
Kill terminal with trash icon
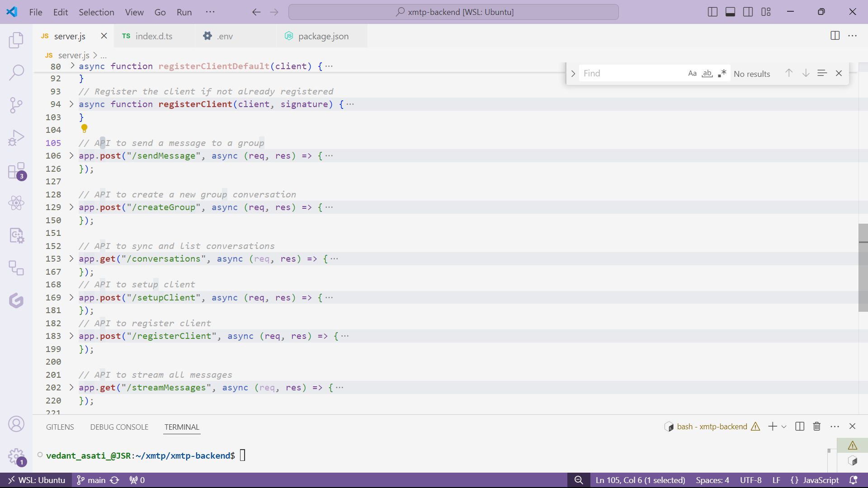coord(816,426)
